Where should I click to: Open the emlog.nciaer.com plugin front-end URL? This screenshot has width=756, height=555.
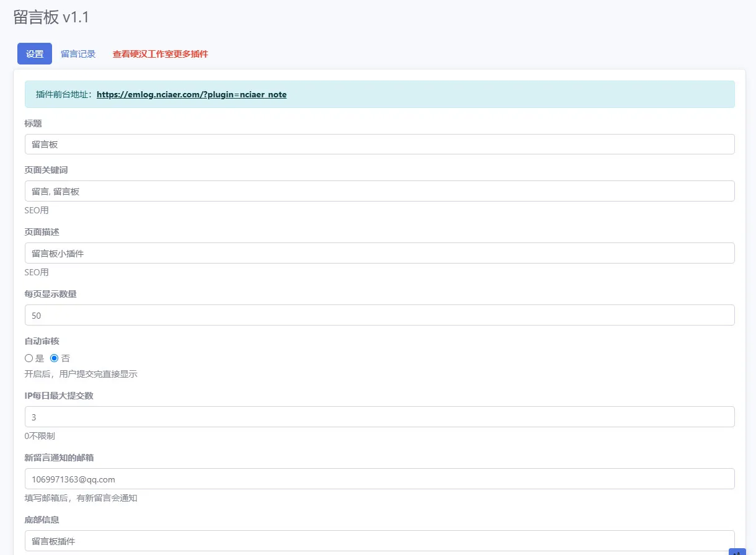(x=191, y=94)
